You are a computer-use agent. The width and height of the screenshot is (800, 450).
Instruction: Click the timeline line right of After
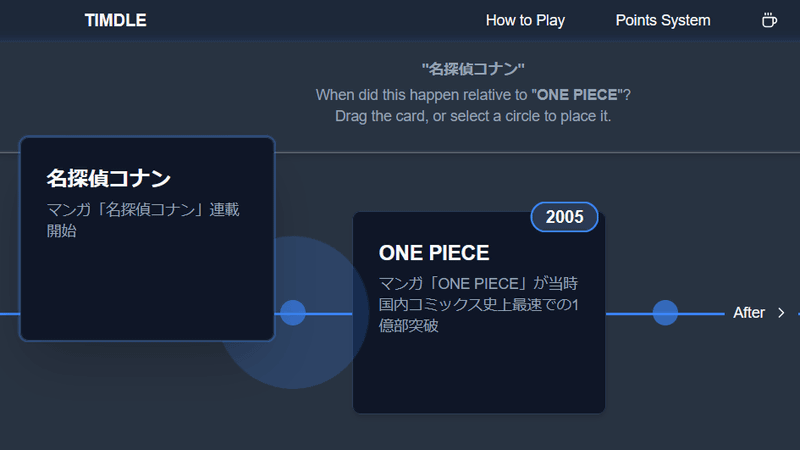(x=798, y=314)
